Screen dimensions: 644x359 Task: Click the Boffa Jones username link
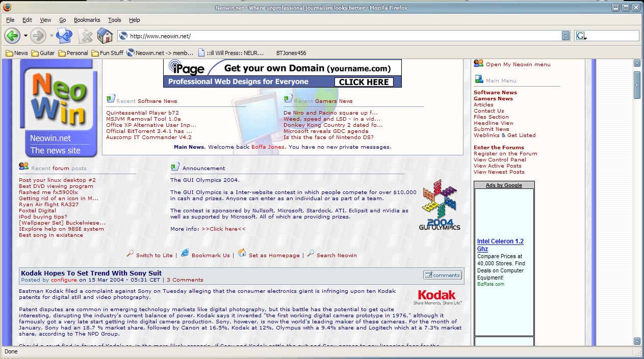pyautogui.click(x=269, y=147)
